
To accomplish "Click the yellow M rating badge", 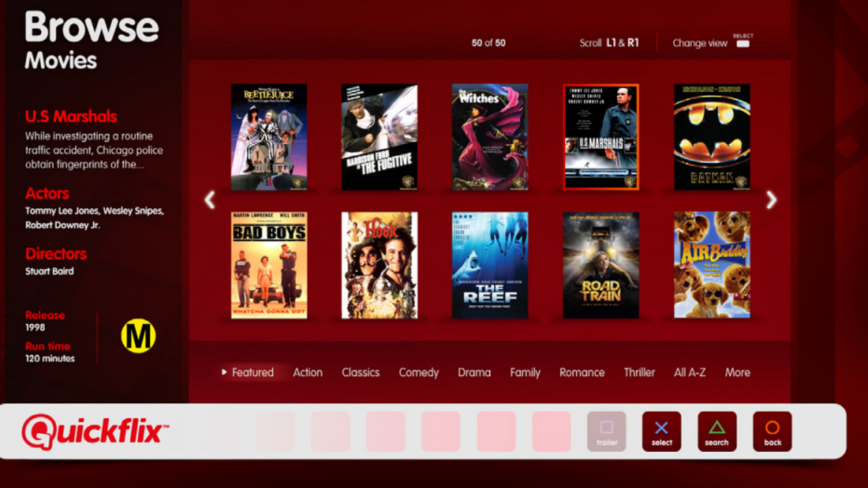I will point(138,336).
